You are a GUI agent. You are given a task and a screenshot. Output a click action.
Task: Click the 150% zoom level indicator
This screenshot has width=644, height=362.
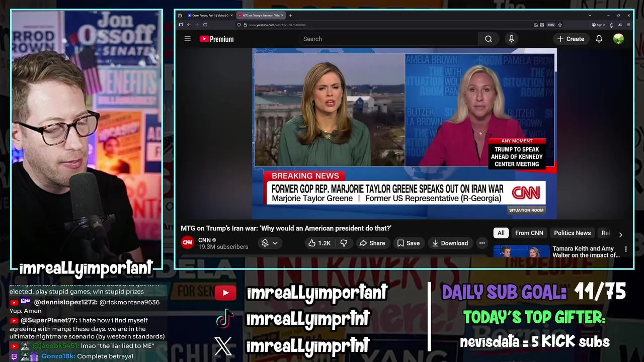pos(551,25)
